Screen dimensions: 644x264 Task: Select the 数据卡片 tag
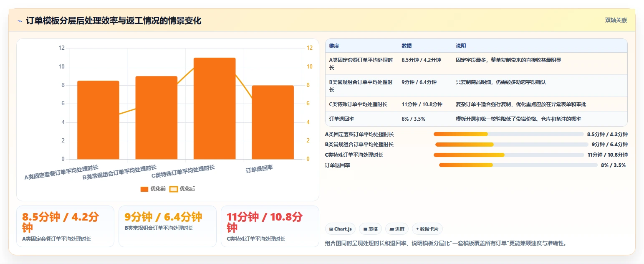pos(427,229)
